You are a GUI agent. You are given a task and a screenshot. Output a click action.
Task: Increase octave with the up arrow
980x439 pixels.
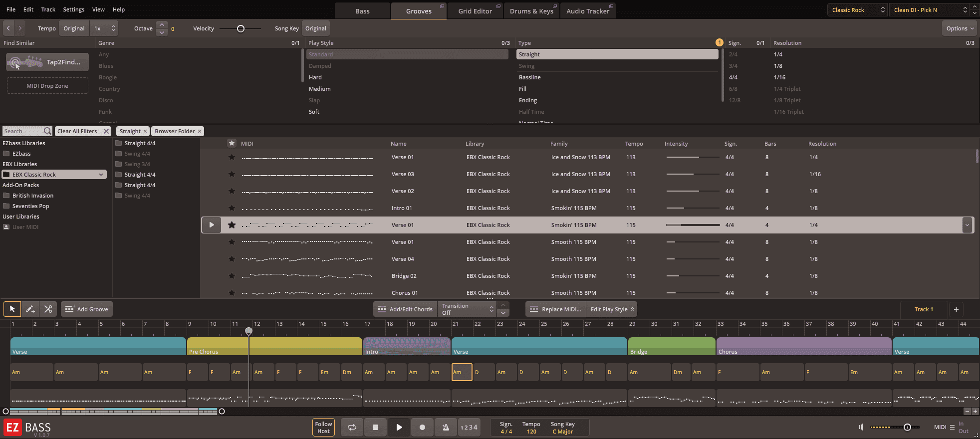click(x=162, y=25)
